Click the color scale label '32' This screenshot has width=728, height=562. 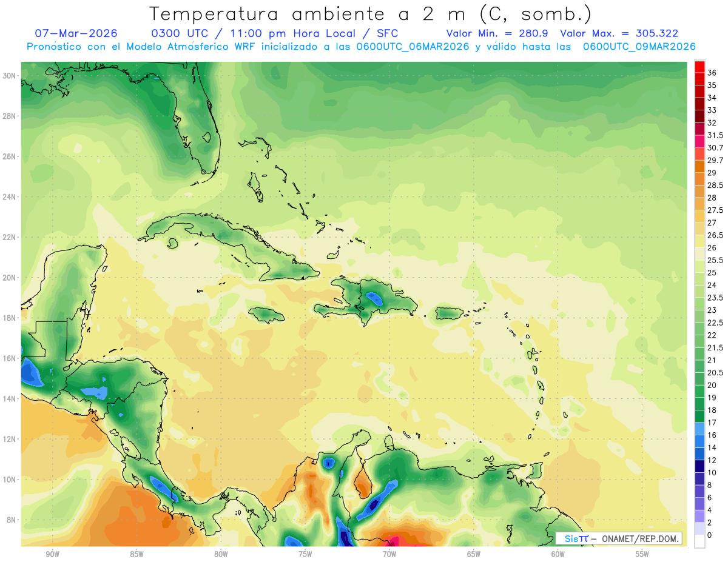pyautogui.click(x=712, y=122)
